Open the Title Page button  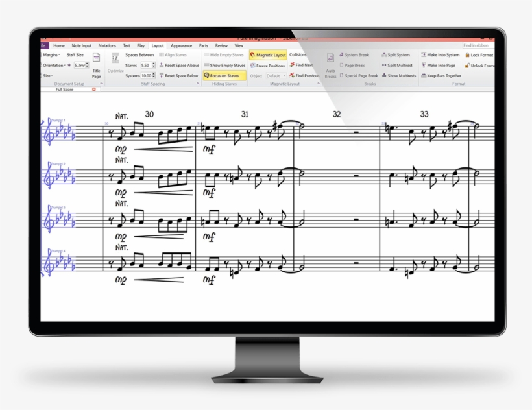pos(97,66)
